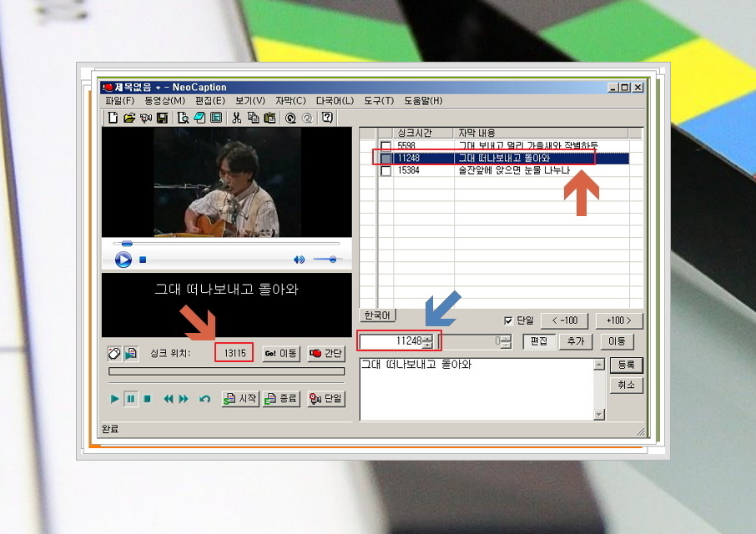Click the player volume slider handle
The height and width of the screenshot is (534, 756).
pyautogui.click(x=333, y=259)
